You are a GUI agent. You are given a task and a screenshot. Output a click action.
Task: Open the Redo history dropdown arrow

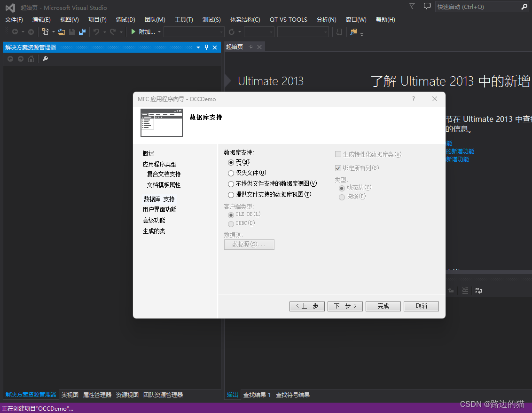point(121,32)
